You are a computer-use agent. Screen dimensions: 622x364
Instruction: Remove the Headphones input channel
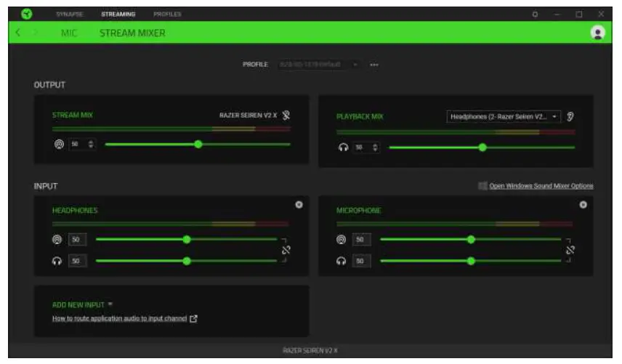click(299, 205)
